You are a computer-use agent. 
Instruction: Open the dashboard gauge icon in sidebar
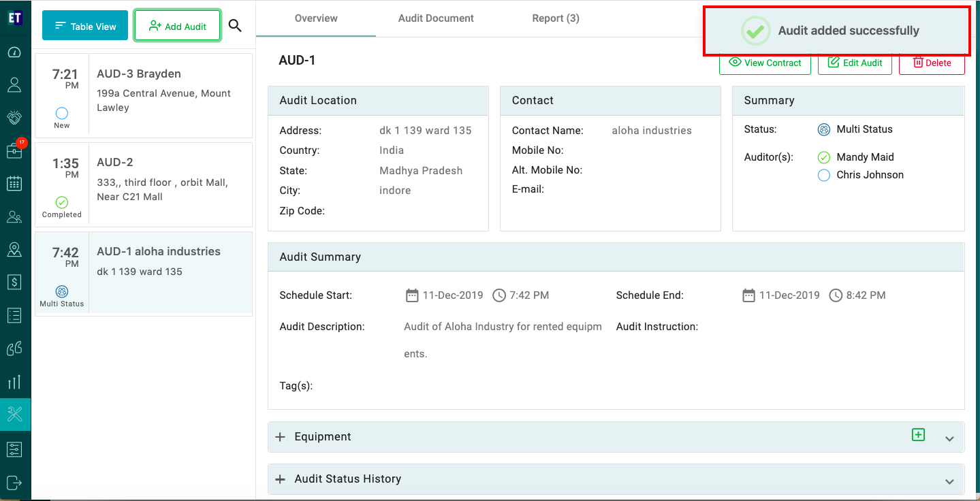[14, 52]
